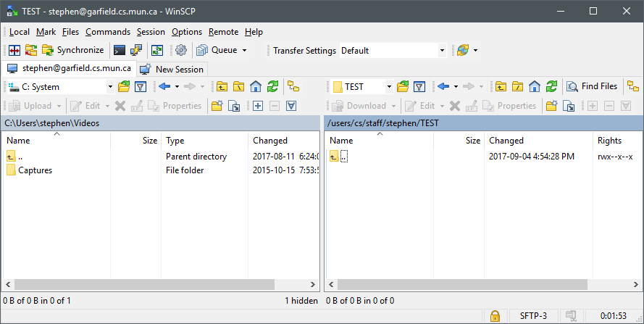This screenshot has height=324, width=644.
Task: Open the terminal console icon in toolbar
Action: [x=120, y=50]
